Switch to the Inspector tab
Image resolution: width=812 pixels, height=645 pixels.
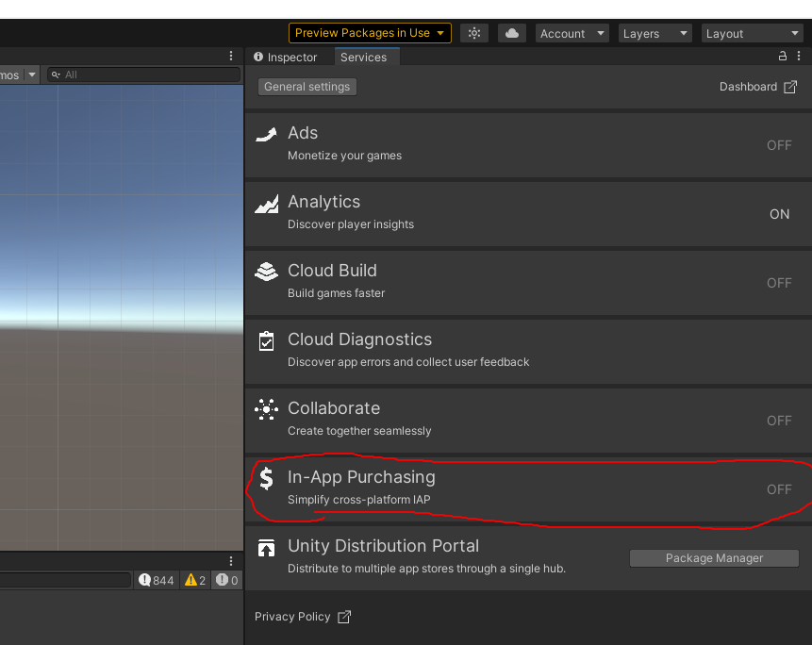tap(286, 57)
